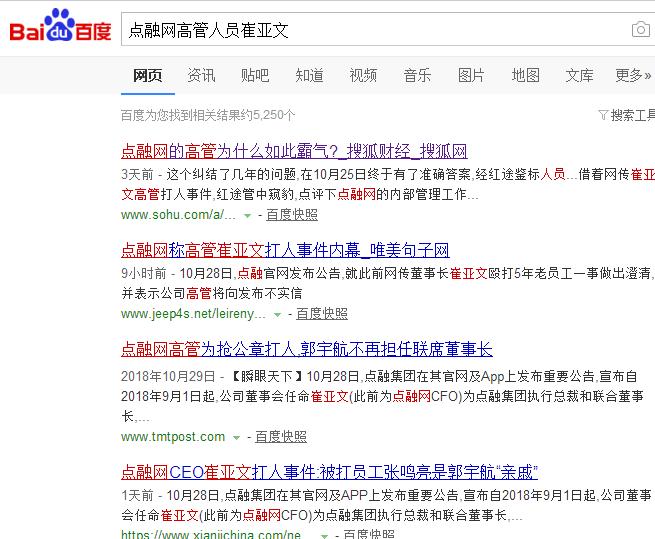Click the snippet date 2018年10月29日
This screenshot has height=539, width=655.
point(168,376)
